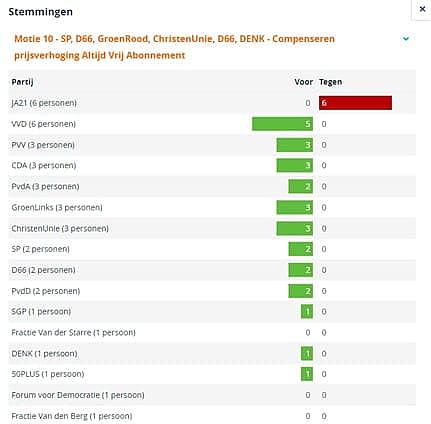
Task: Select the SP (2 personen) row
Action: (x=212, y=249)
